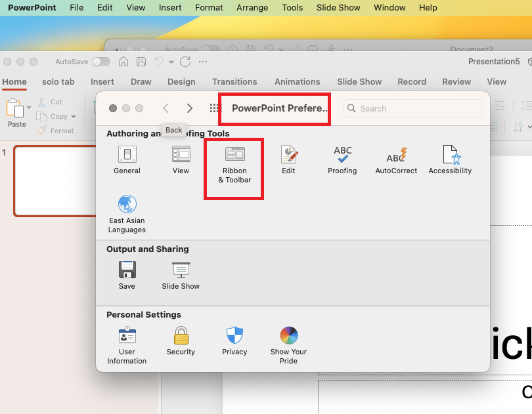This screenshot has height=414, width=532.
Task: Open Save preferences pane
Action: [x=127, y=276]
